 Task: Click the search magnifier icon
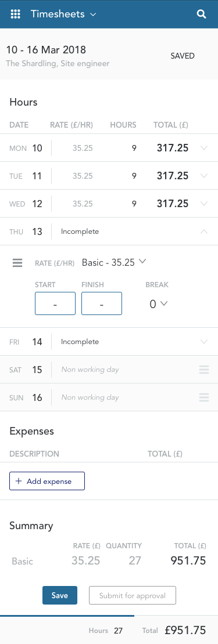click(x=201, y=15)
